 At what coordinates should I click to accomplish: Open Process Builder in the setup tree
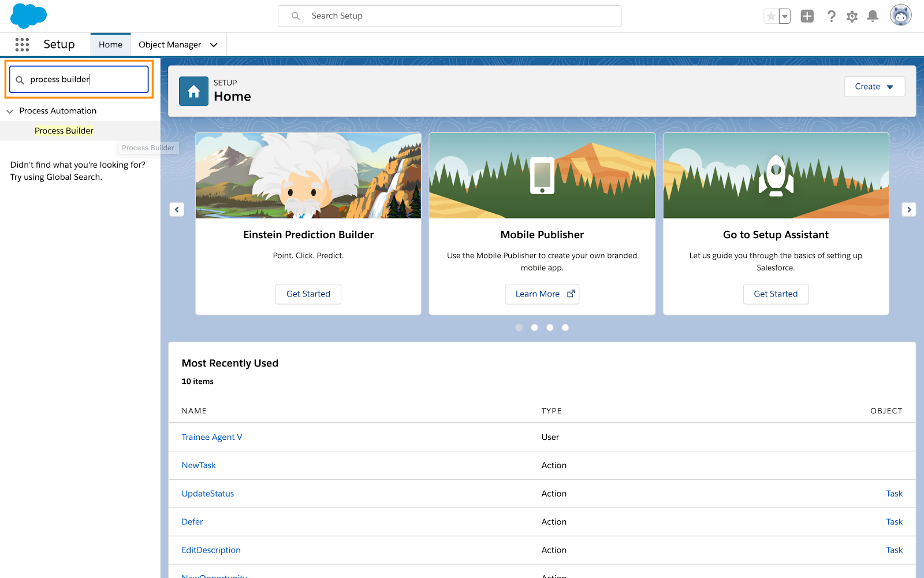pyautogui.click(x=64, y=131)
